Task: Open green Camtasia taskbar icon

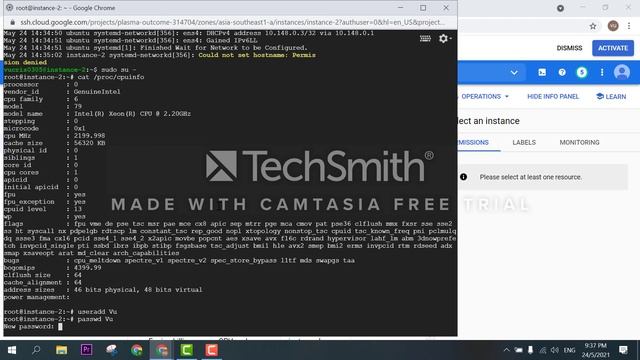Action: [x=187, y=350]
